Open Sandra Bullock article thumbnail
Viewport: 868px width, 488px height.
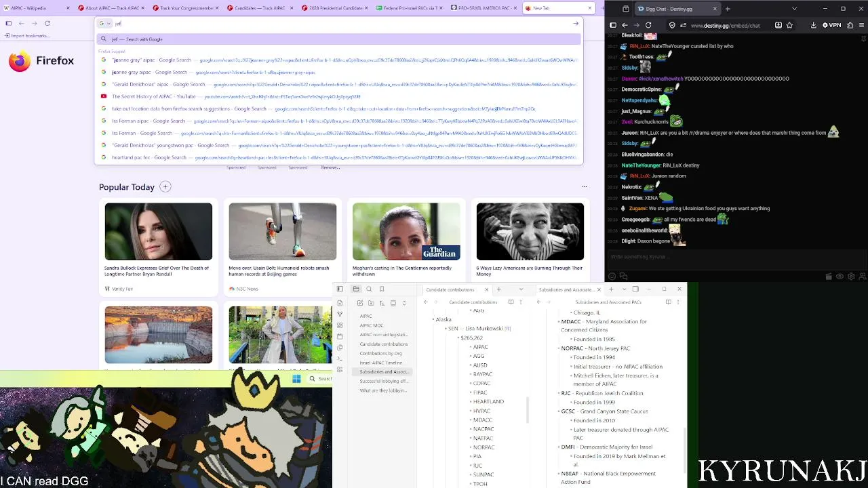158,231
